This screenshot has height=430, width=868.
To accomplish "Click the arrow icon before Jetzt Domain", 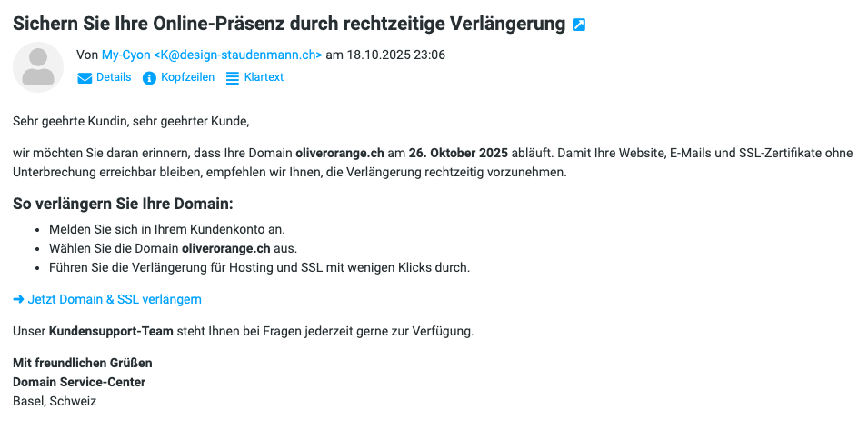I will [18, 299].
